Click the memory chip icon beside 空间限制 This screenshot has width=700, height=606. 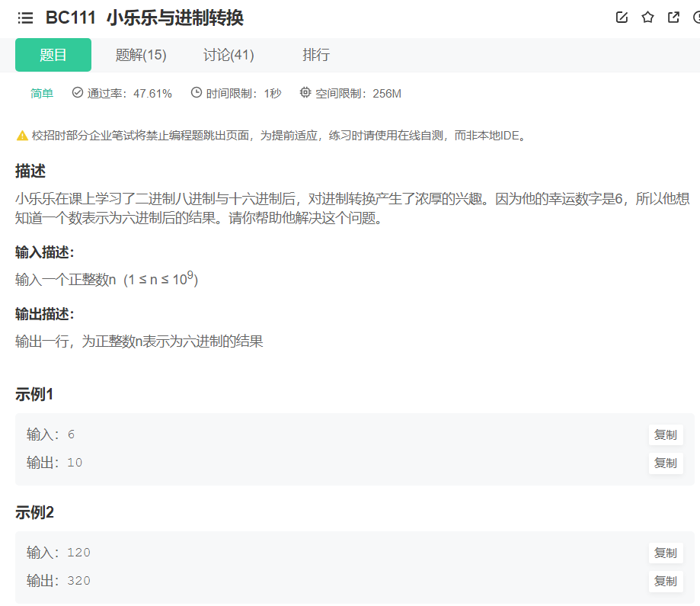(x=305, y=92)
